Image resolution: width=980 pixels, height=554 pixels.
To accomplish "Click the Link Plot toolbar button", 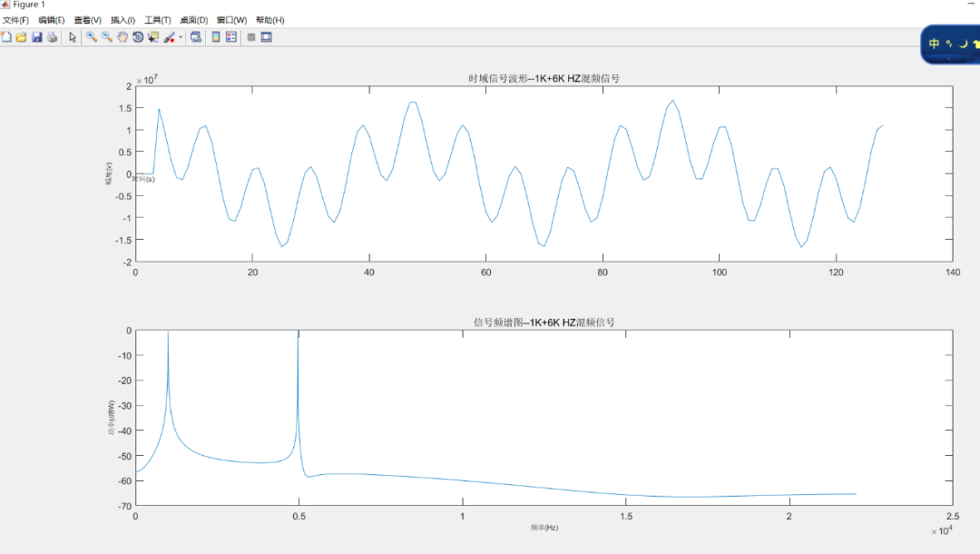I will click(196, 37).
